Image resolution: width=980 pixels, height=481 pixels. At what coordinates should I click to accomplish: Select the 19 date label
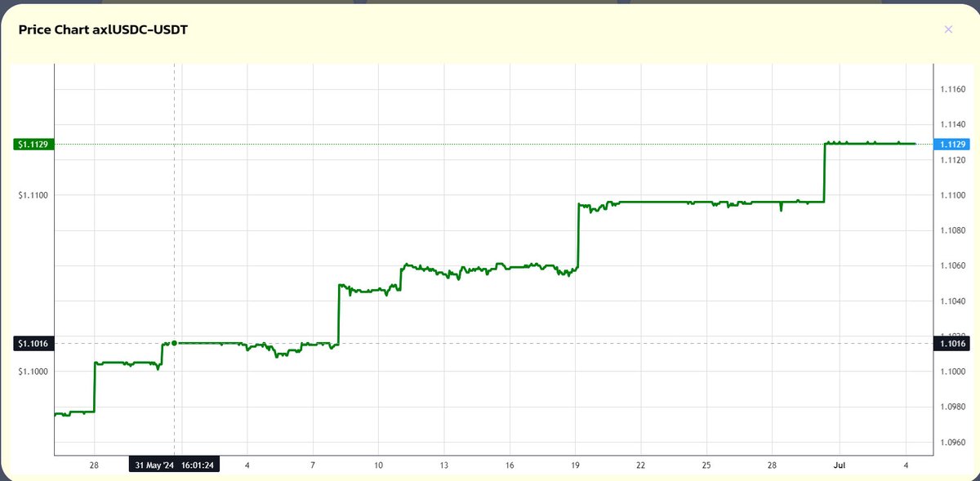tap(575, 464)
